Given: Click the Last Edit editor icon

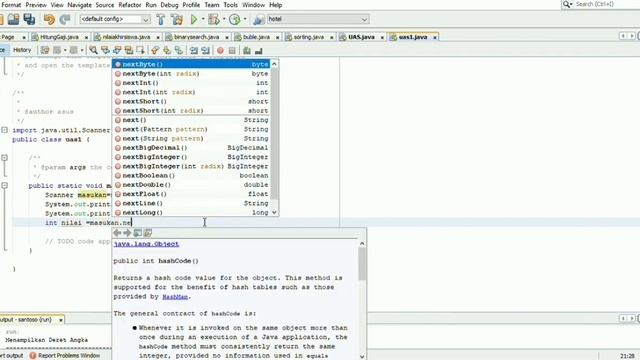Looking at the screenshot, I should pos(45,50).
